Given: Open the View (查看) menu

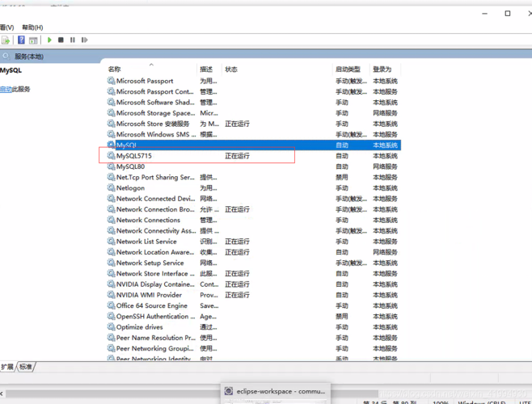Looking at the screenshot, I should pyautogui.click(x=6, y=27).
